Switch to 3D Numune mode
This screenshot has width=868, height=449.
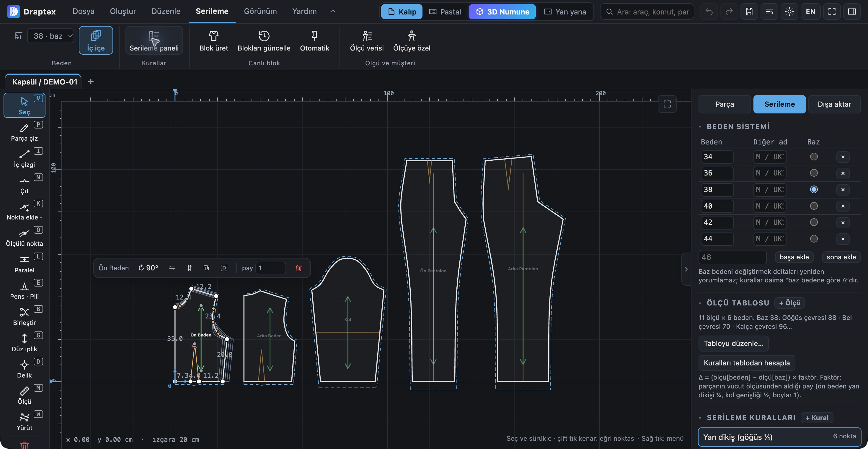tap(502, 12)
